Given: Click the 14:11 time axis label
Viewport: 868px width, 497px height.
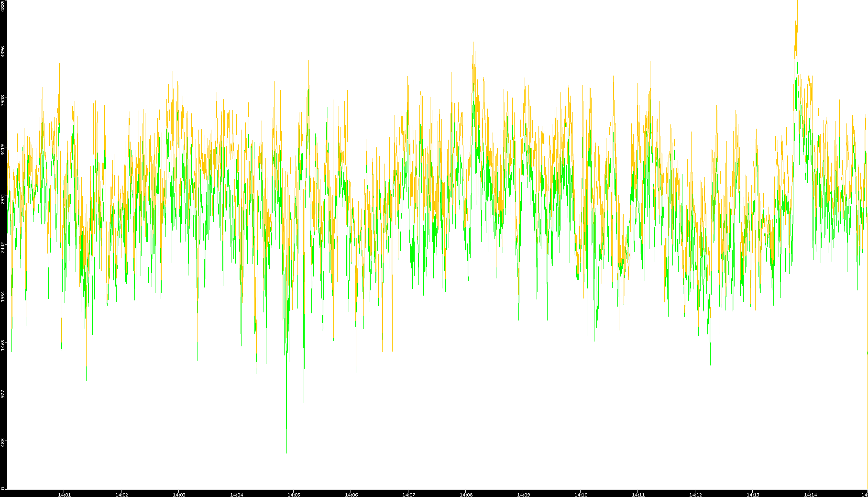Looking at the screenshot, I should click(x=638, y=495).
